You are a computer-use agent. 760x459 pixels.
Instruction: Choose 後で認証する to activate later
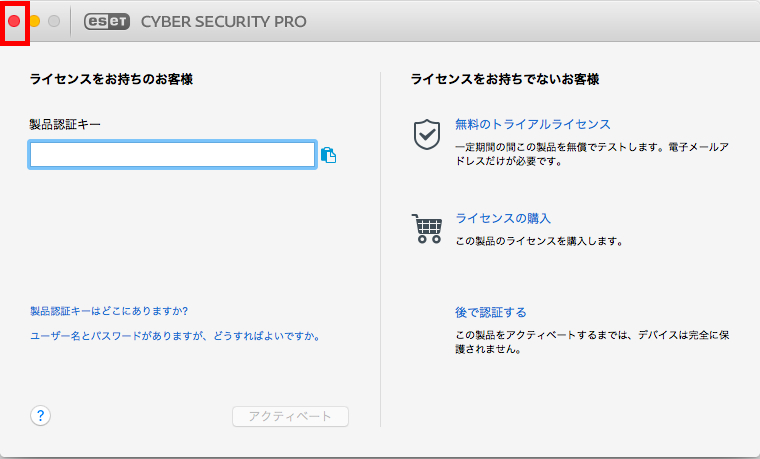tap(491, 312)
